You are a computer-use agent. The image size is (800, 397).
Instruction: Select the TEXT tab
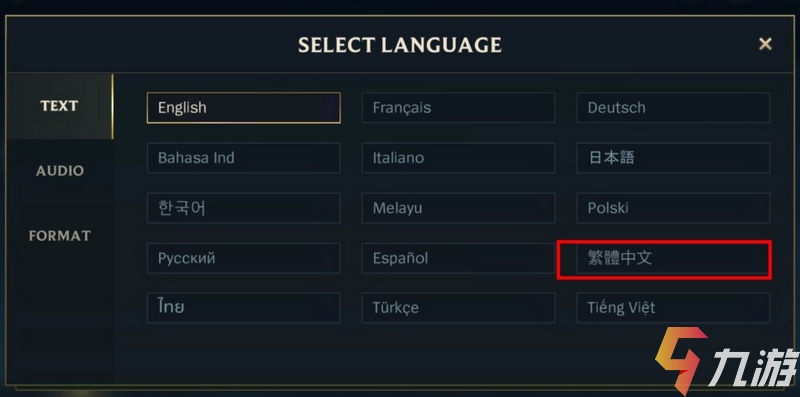point(60,106)
